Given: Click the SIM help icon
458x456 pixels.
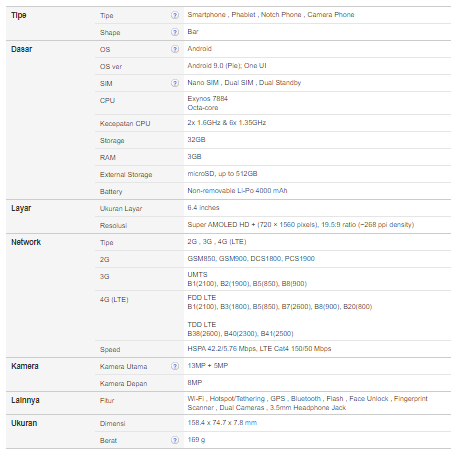Looking at the screenshot, I should click(175, 83).
